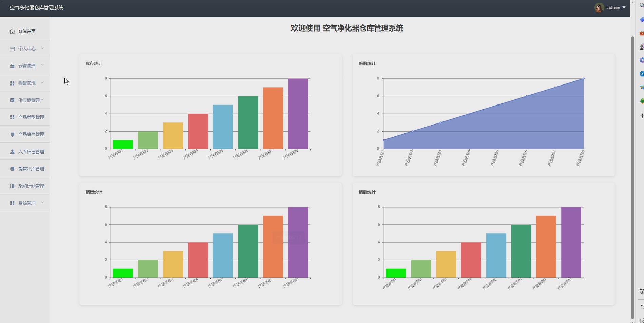Image resolution: width=644 pixels, height=323 pixels.
Task: Click the home icon beside 系统首页
Action: 12,32
